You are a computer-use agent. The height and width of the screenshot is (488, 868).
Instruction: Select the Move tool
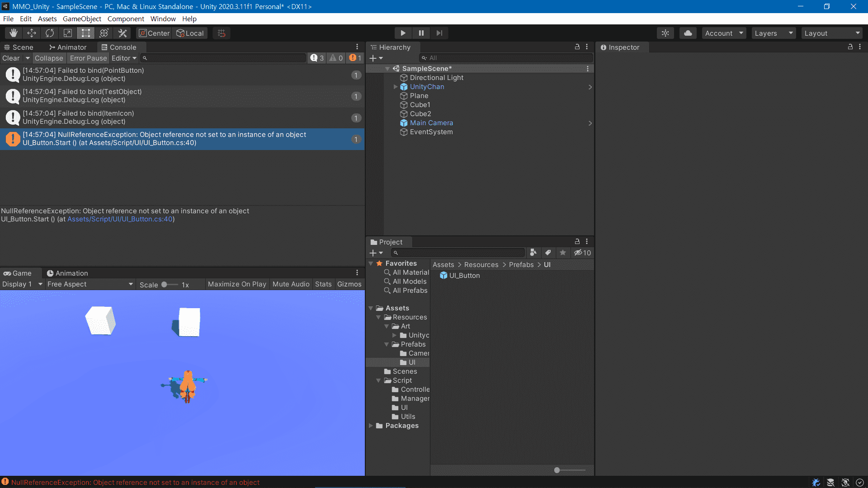click(32, 33)
